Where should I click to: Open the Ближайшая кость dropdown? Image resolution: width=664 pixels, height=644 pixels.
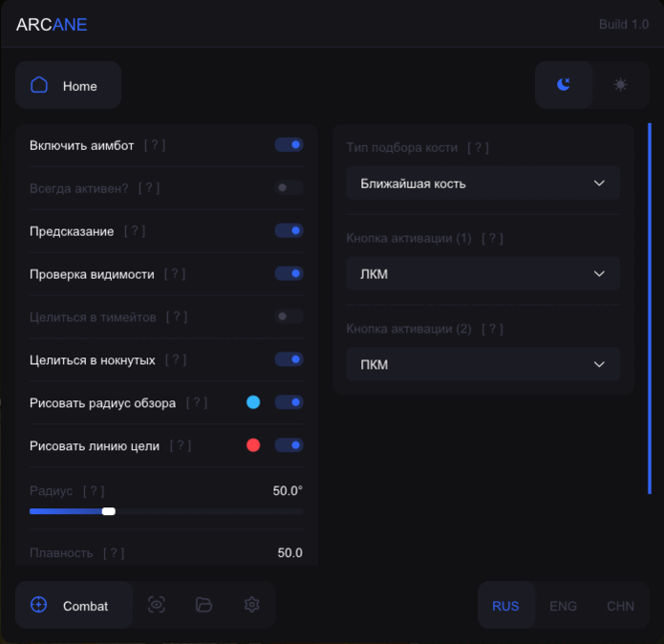(483, 183)
